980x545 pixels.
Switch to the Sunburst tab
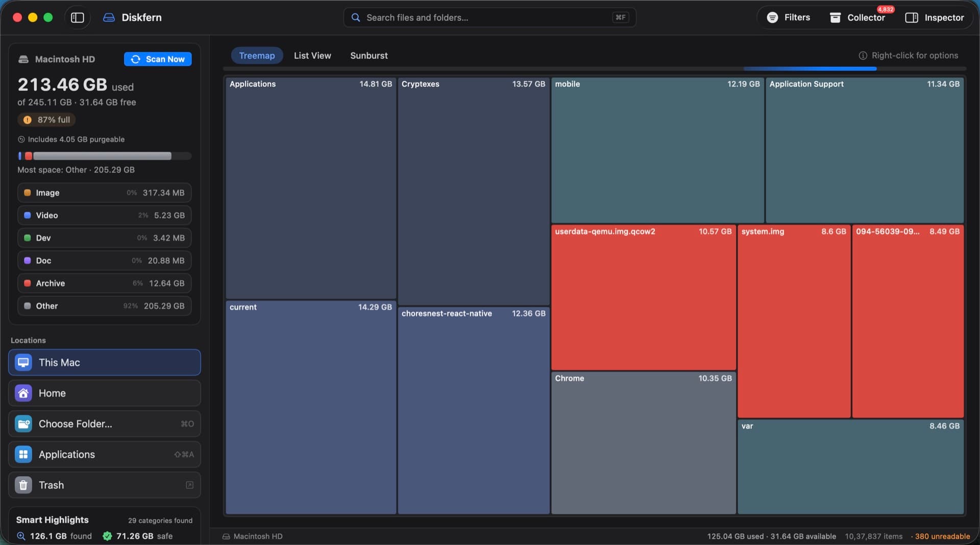click(369, 56)
